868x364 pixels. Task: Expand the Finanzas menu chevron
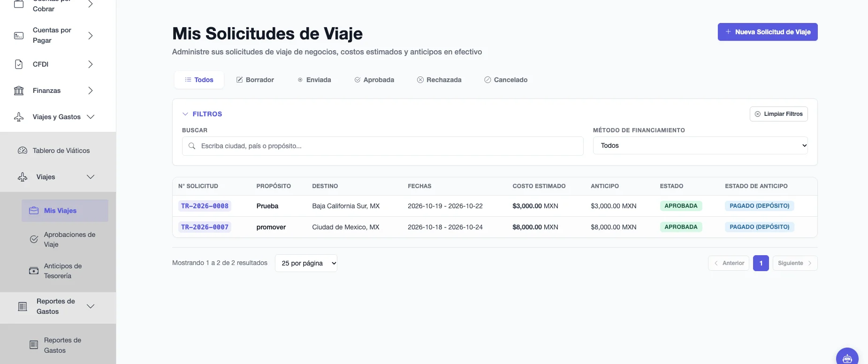[x=91, y=91]
